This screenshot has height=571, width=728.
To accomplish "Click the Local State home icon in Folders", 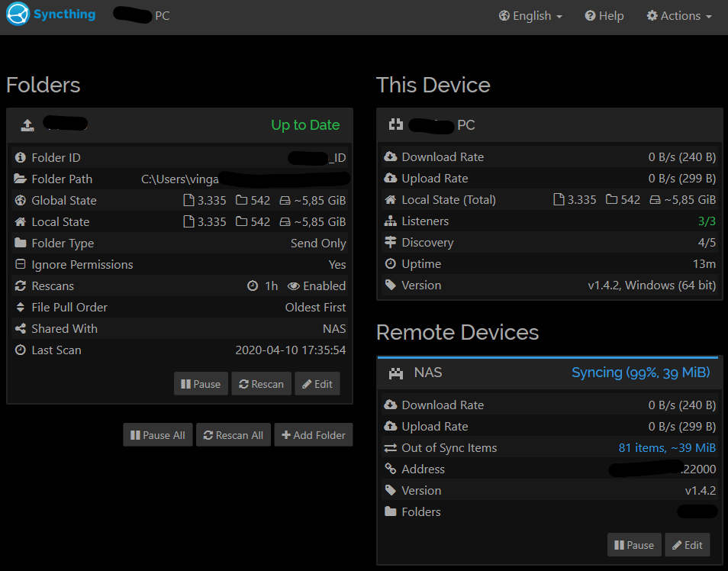I will click(20, 221).
